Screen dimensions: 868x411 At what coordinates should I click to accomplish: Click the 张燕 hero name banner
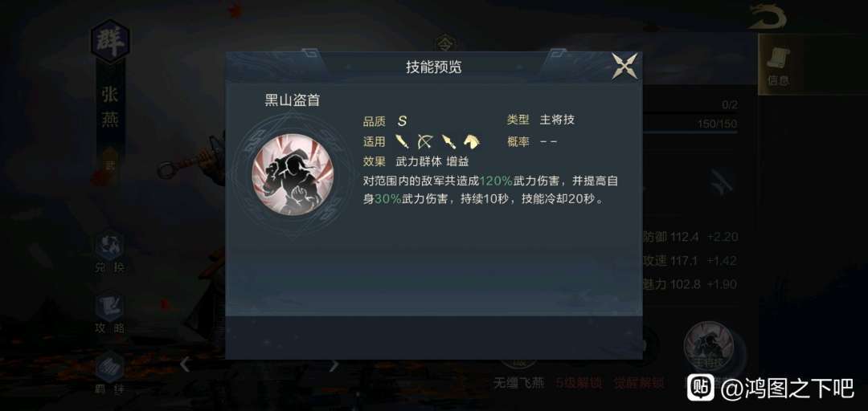(x=110, y=108)
